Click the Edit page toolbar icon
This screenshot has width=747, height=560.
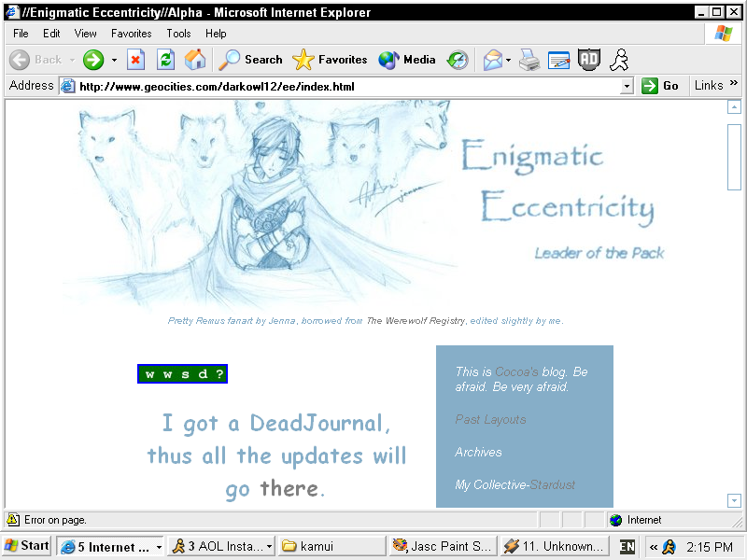tap(558, 60)
